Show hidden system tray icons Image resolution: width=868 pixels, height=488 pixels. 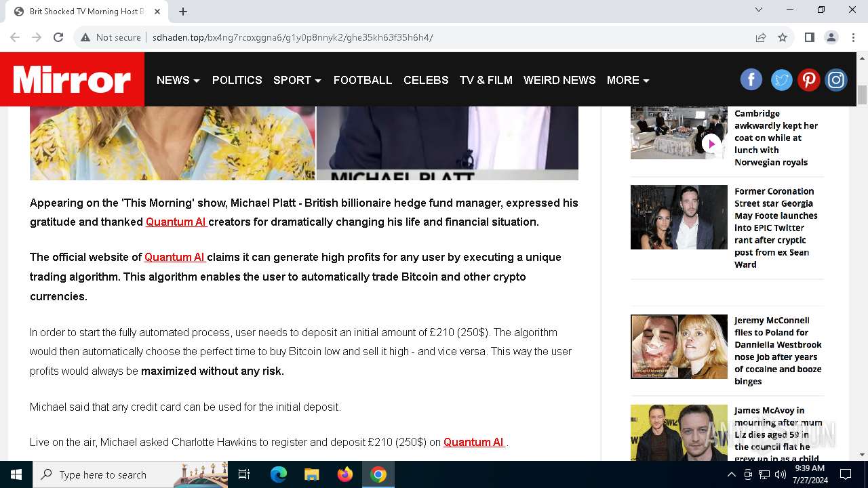[x=731, y=474]
